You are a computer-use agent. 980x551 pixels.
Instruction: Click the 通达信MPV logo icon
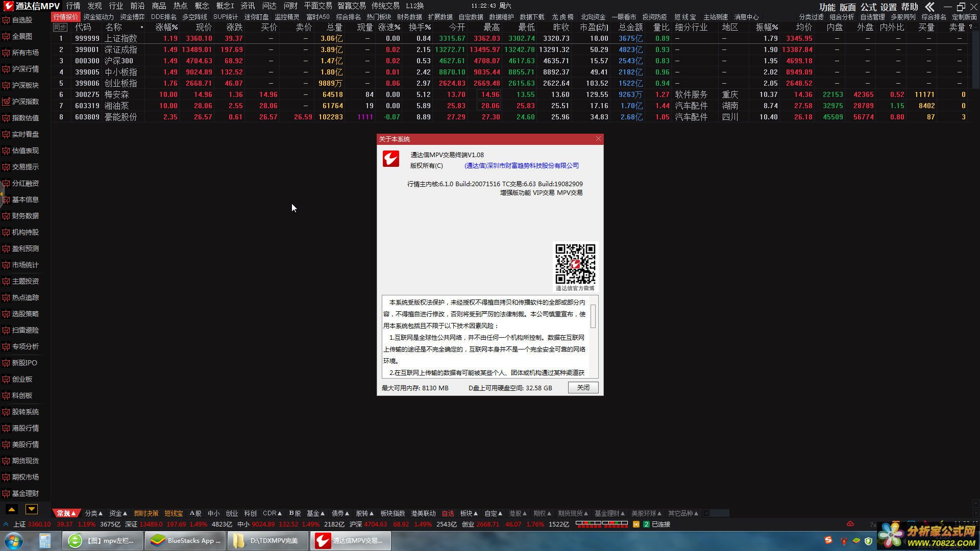tap(8, 6)
